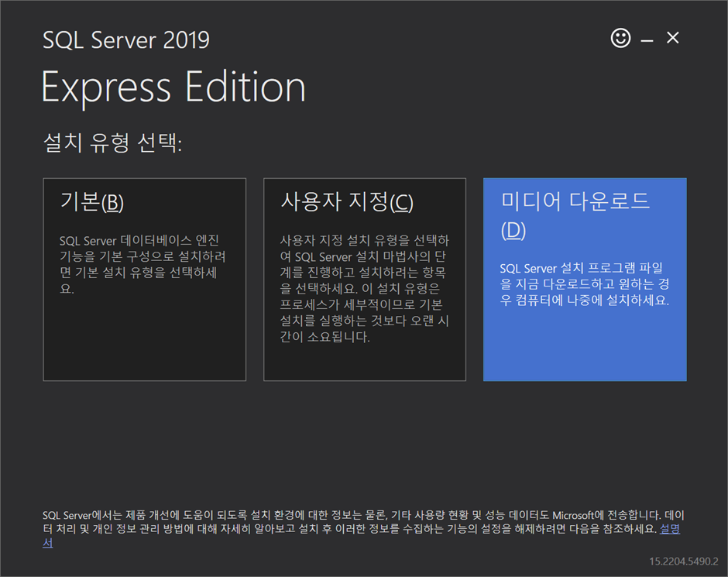This screenshot has width=728, height=577.
Task: Click the version number 15.2204.5490.2
Action: pos(683,562)
